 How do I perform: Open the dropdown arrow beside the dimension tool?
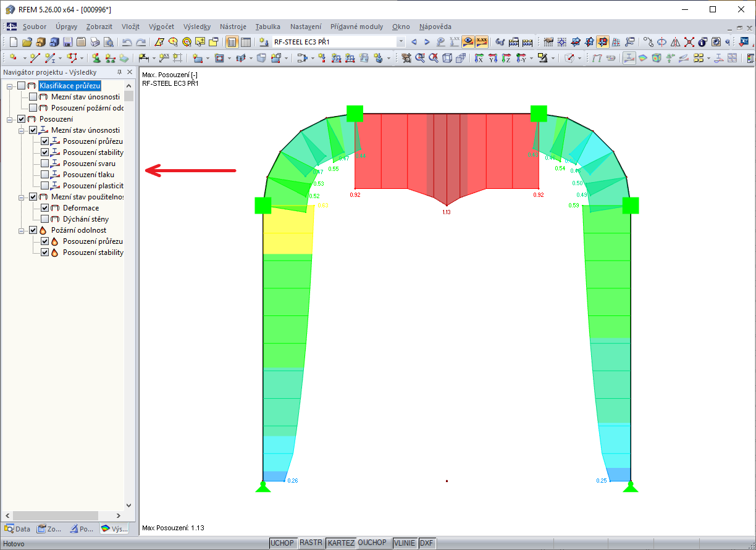pos(154,58)
